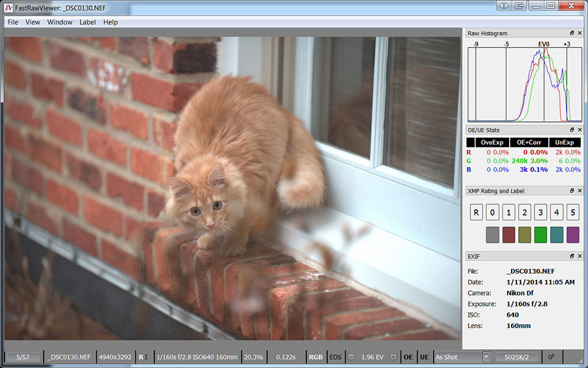Click the 20.3% zoom level field

tap(253, 357)
